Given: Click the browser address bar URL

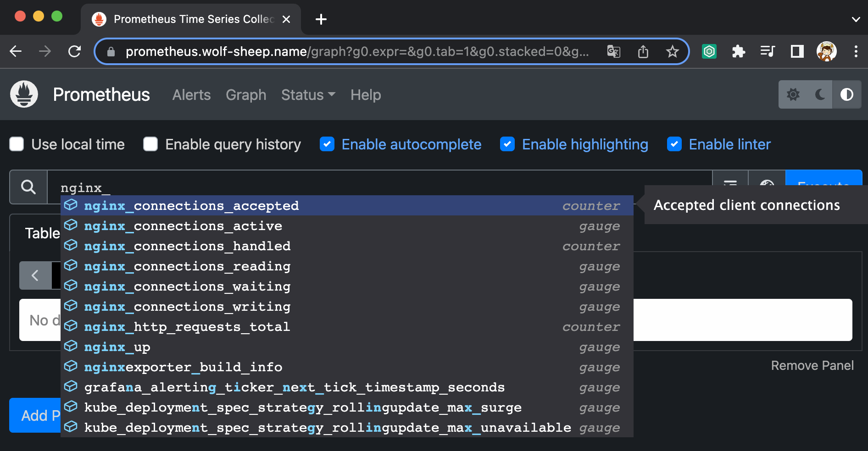Looking at the screenshot, I should tap(357, 51).
